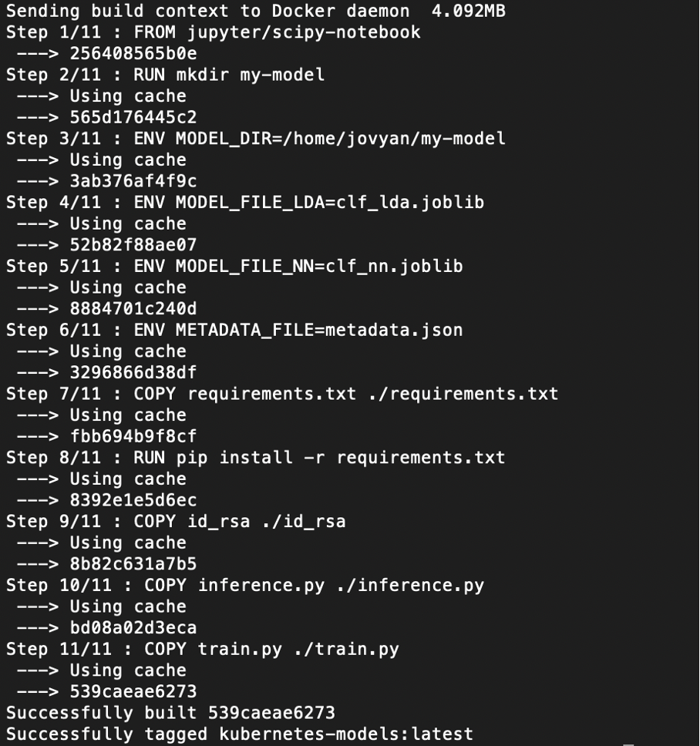This screenshot has width=700, height=746.
Task: Click the 'Successfully tagged kubernetes-models:latest' line
Action: pos(240,734)
